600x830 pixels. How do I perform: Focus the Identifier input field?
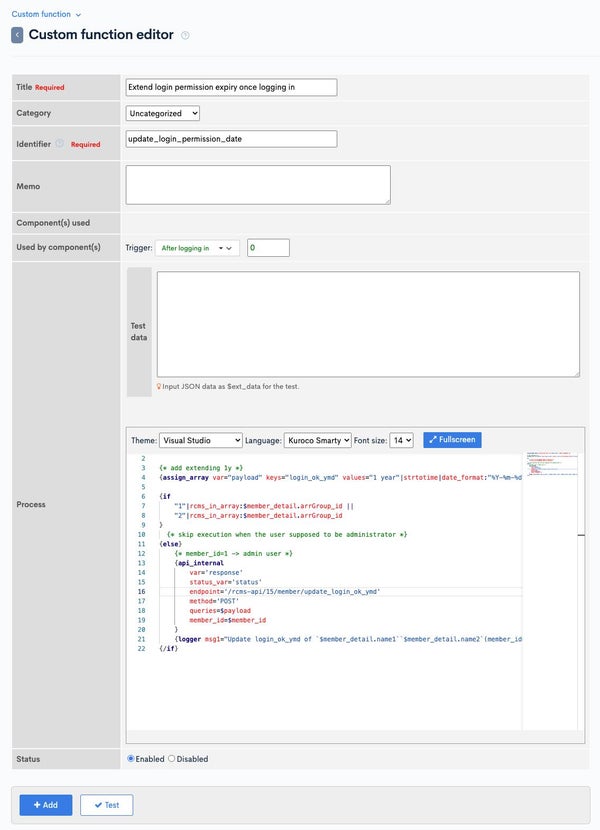pos(231,139)
